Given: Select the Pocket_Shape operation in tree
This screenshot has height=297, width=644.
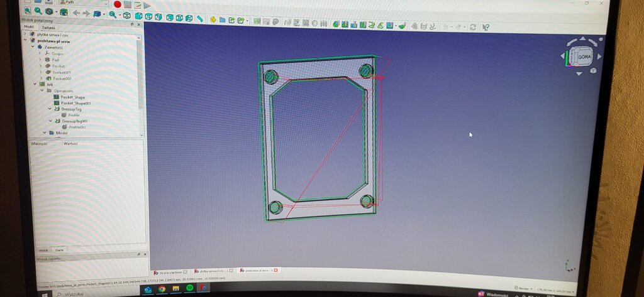Looking at the screenshot, I should point(72,97).
